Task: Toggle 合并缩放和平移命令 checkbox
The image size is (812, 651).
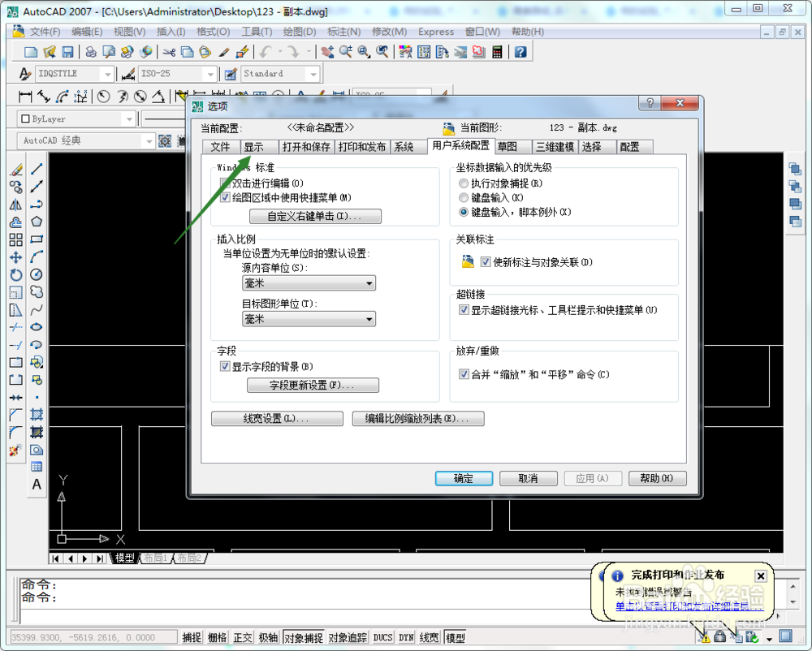Action: click(464, 375)
